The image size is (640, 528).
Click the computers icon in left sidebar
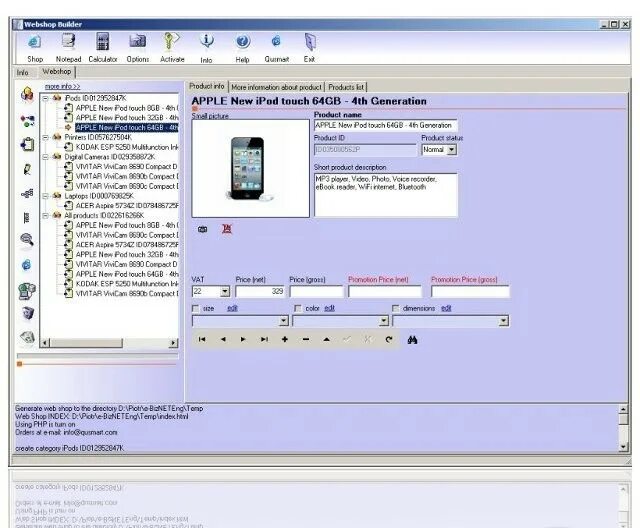pos(27,291)
